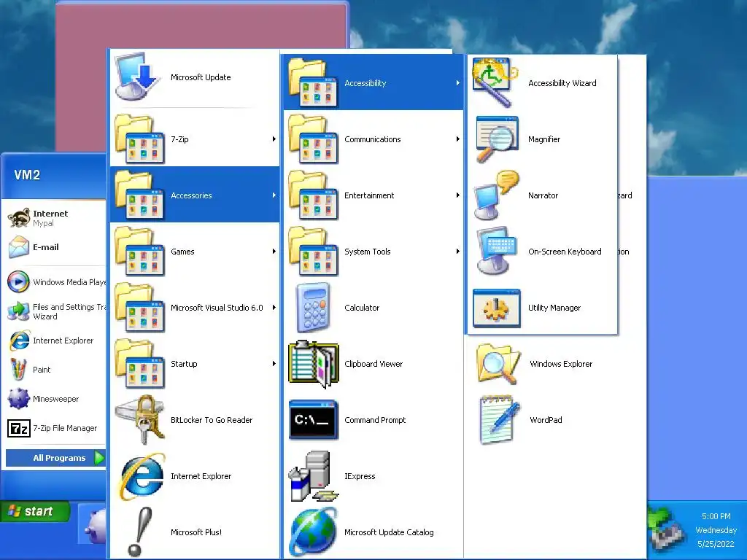Click the system tray network icon
This screenshot has width=747, height=560.
(667, 530)
